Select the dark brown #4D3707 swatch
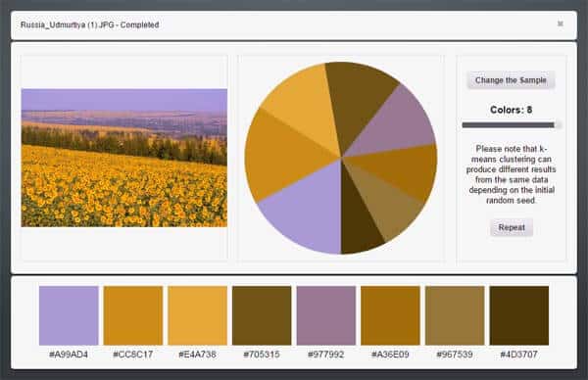This screenshot has width=588, height=380. pyautogui.click(x=519, y=315)
